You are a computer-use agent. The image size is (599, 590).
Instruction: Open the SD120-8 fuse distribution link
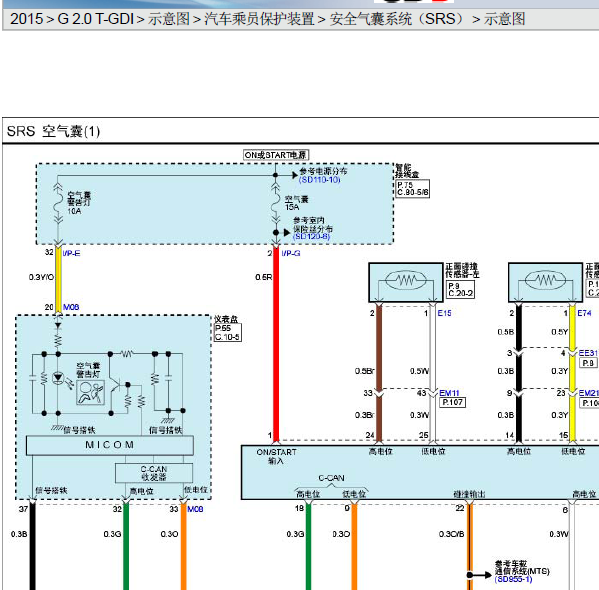coord(311,237)
